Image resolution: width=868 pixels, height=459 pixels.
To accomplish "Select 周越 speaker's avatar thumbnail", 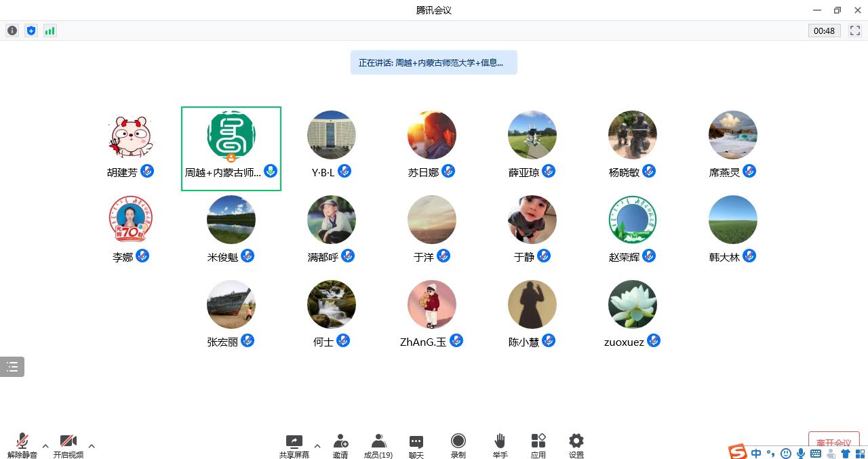I will pyautogui.click(x=231, y=136).
